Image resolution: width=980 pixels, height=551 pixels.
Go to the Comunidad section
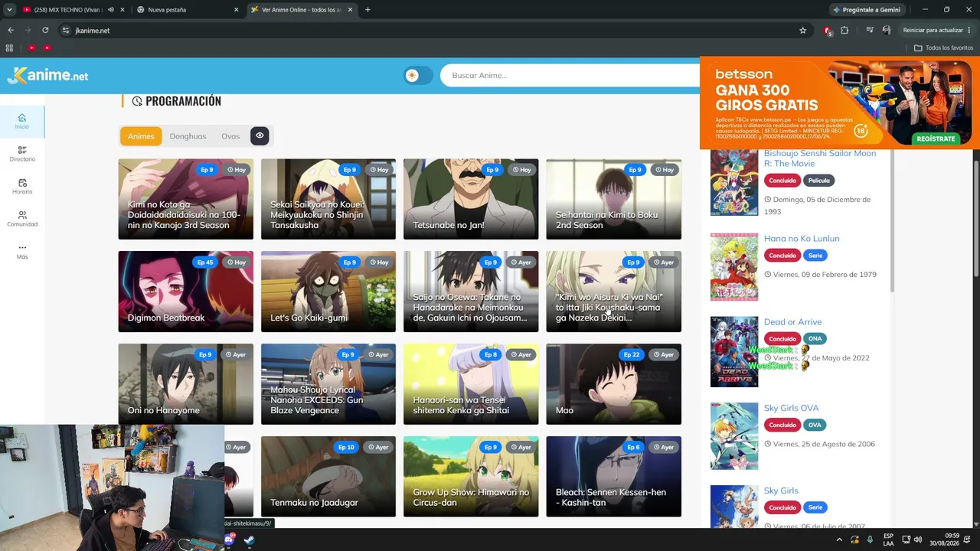click(x=22, y=219)
